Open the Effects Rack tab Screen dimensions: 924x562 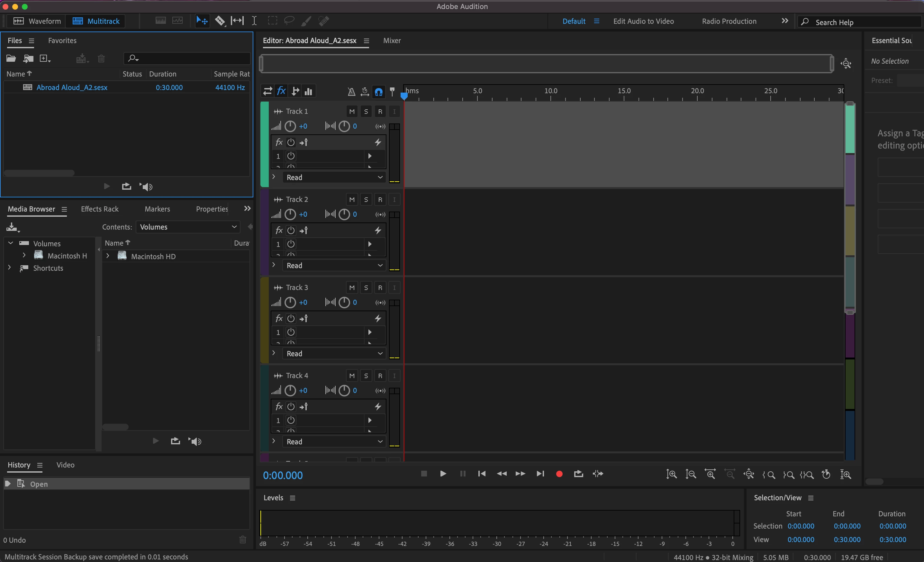[99, 209]
